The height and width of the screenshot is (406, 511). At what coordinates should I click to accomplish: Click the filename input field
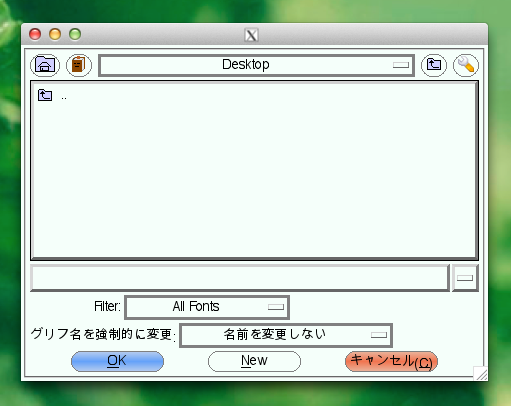click(240, 278)
